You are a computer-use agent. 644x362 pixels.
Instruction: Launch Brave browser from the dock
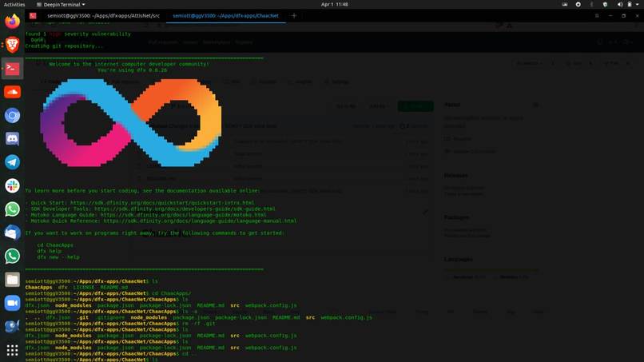pyautogui.click(x=12, y=45)
